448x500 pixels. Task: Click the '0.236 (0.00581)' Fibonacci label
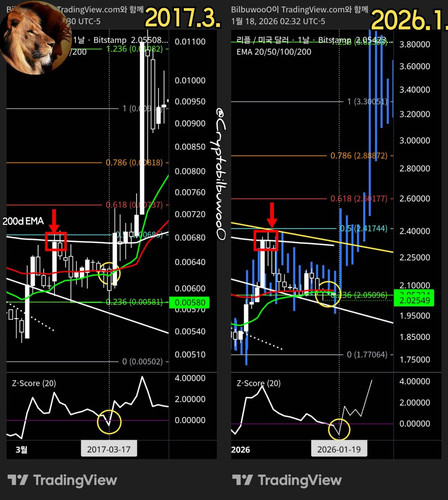(x=134, y=302)
